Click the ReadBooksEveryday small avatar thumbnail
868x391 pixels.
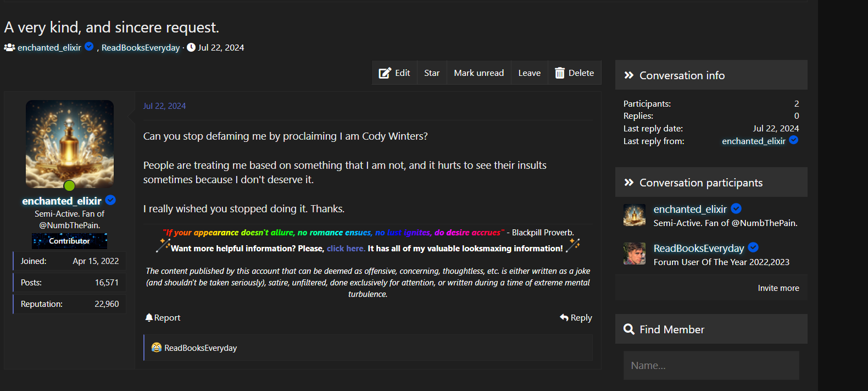tap(635, 254)
